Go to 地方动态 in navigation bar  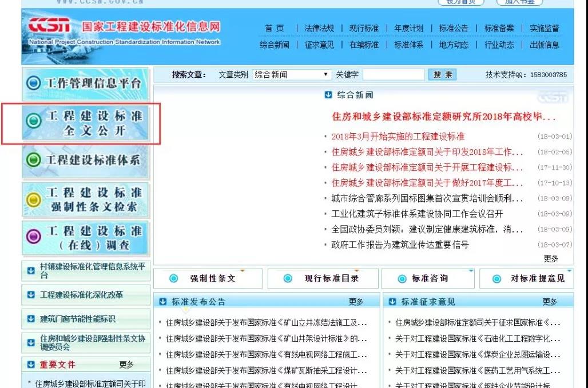(454, 45)
